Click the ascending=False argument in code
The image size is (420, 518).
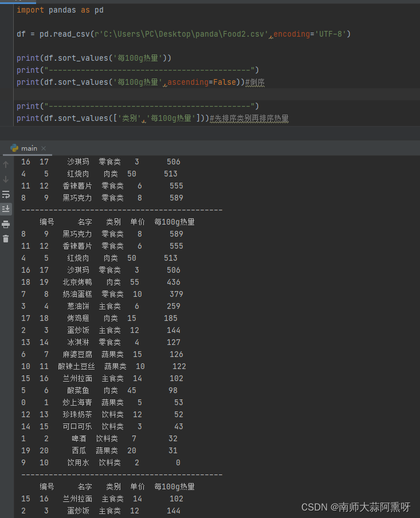tap(202, 82)
